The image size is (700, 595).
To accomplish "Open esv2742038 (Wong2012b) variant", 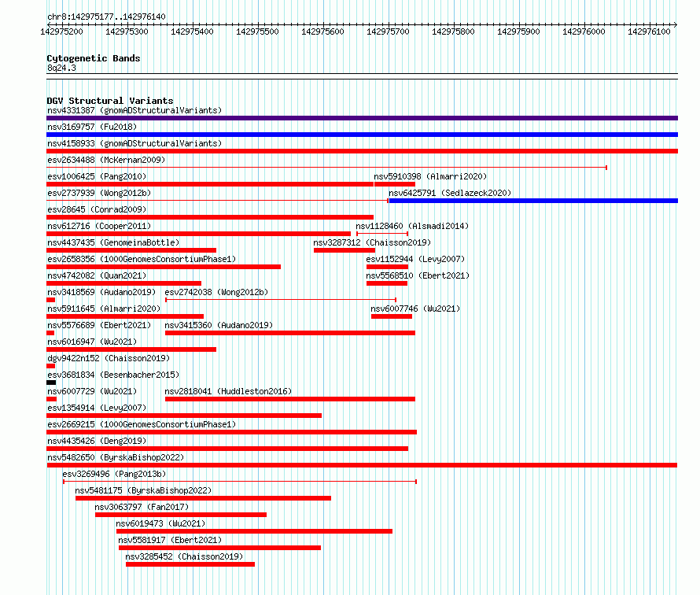I will (216, 292).
